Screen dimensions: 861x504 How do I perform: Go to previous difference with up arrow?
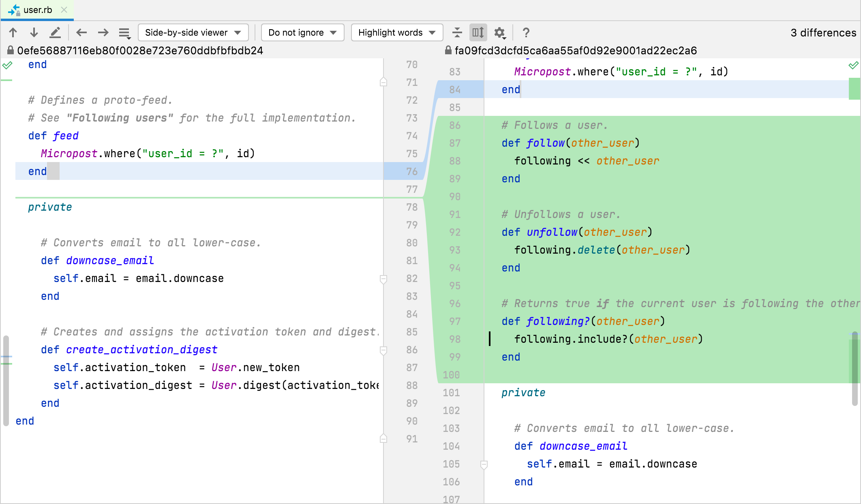click(x=13, y=32)
